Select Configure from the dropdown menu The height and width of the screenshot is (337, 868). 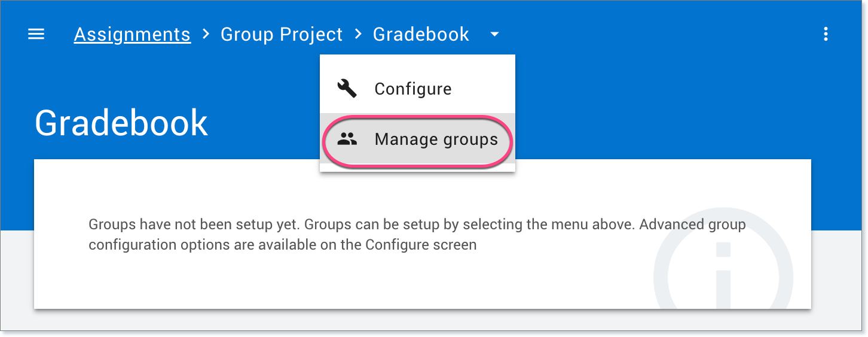click(412, 89)
